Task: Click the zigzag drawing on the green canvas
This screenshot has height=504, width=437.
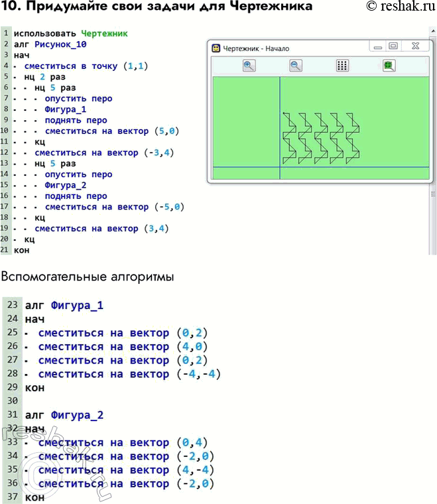Action: pos(321,138)
